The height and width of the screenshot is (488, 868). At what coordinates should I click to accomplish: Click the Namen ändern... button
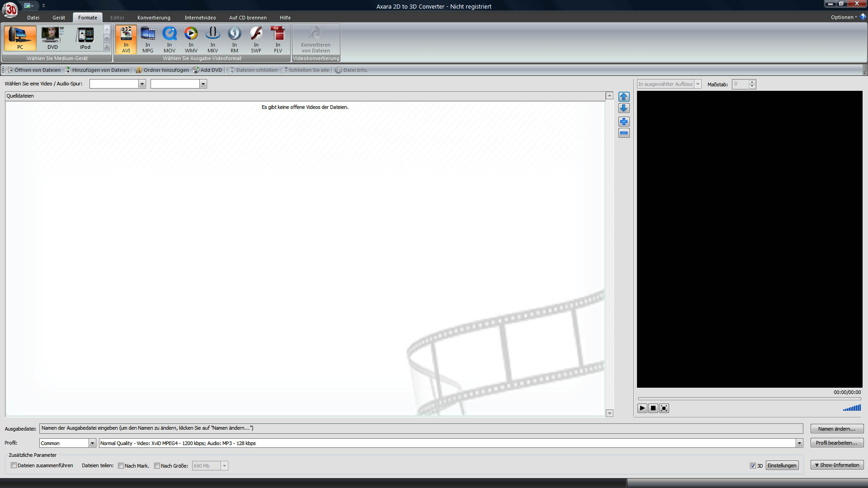pyautogui.click(x=837, y=429)
